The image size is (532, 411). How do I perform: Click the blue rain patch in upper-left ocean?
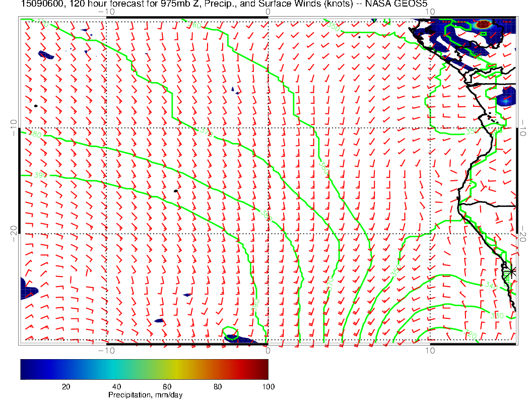point(46,55)
